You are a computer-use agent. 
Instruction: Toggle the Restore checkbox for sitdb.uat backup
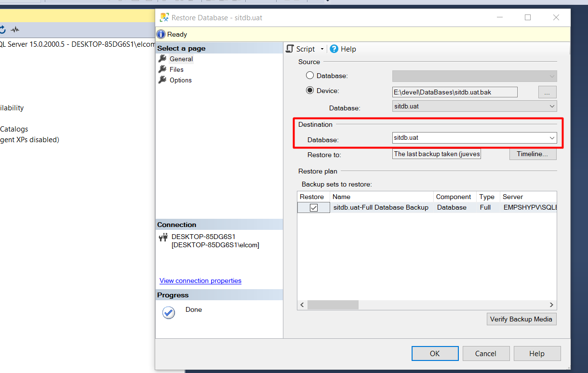click(314, 208)
